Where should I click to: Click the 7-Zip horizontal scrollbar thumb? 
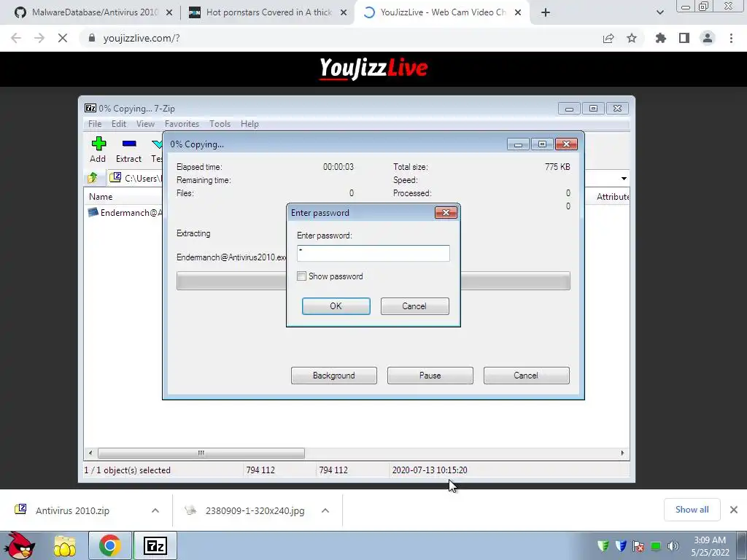(201, 453)
